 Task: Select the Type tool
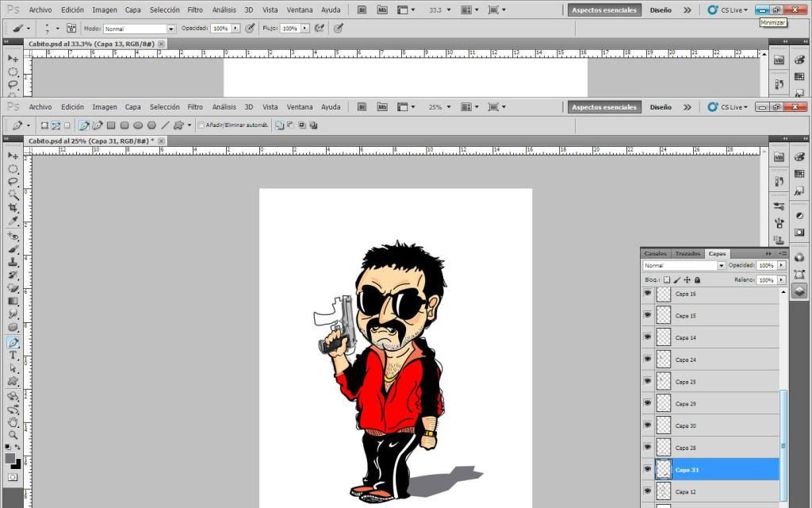click(13, 356)
